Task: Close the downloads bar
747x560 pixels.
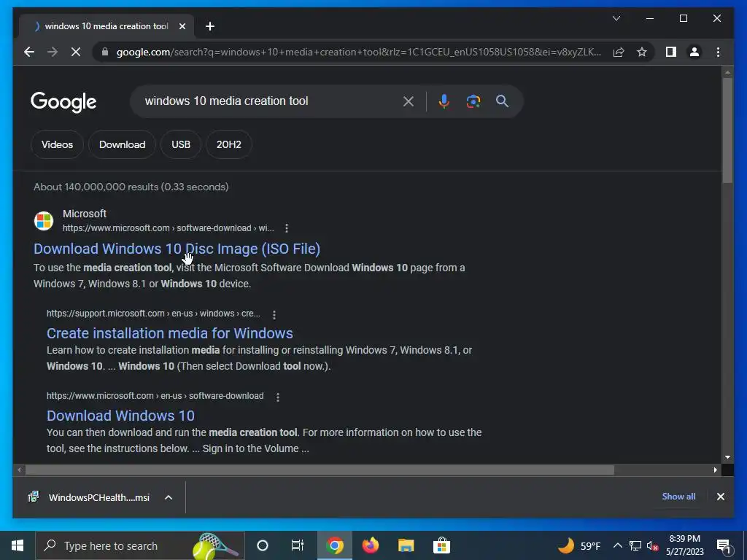Action: coord(720,497)
